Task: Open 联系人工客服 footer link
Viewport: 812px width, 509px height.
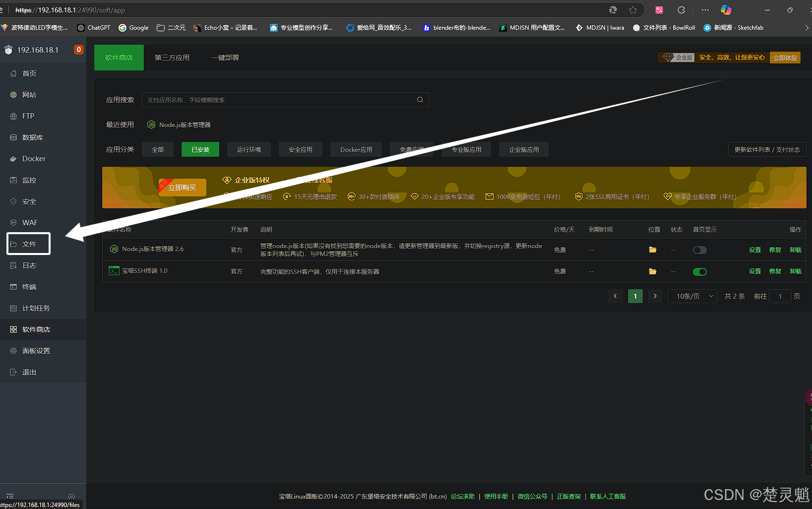Action: click(608, 497)
